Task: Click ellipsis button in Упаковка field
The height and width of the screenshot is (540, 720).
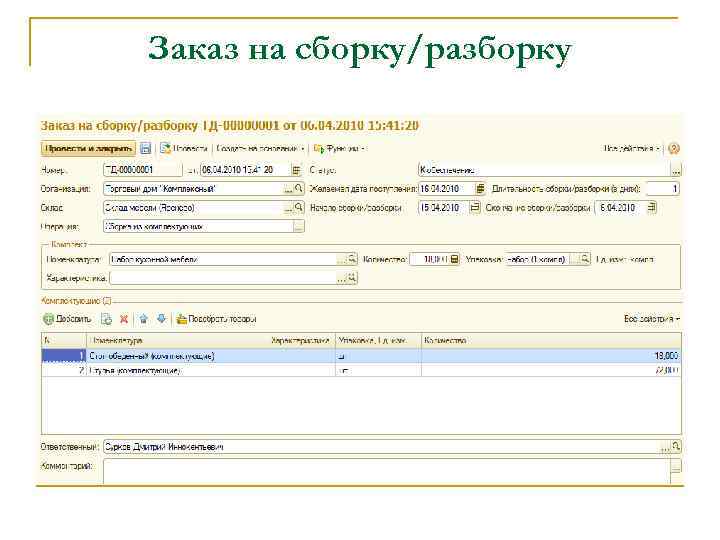Action: coord(574,259)
